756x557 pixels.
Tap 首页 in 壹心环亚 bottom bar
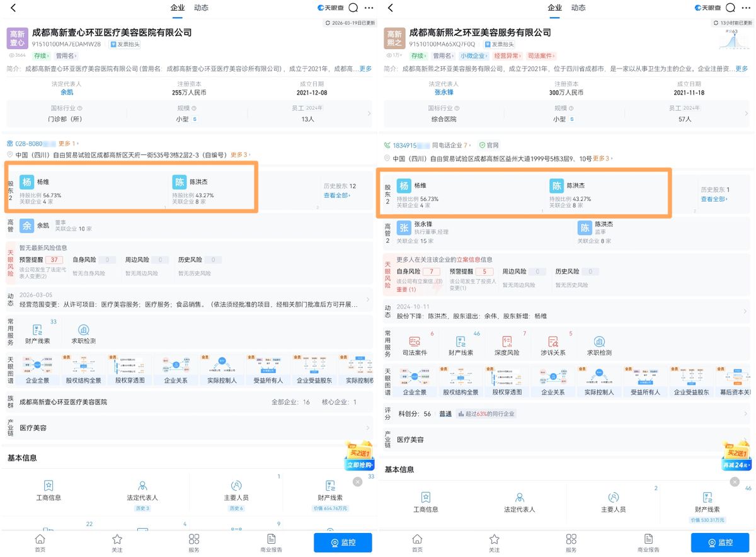[40, 543]
